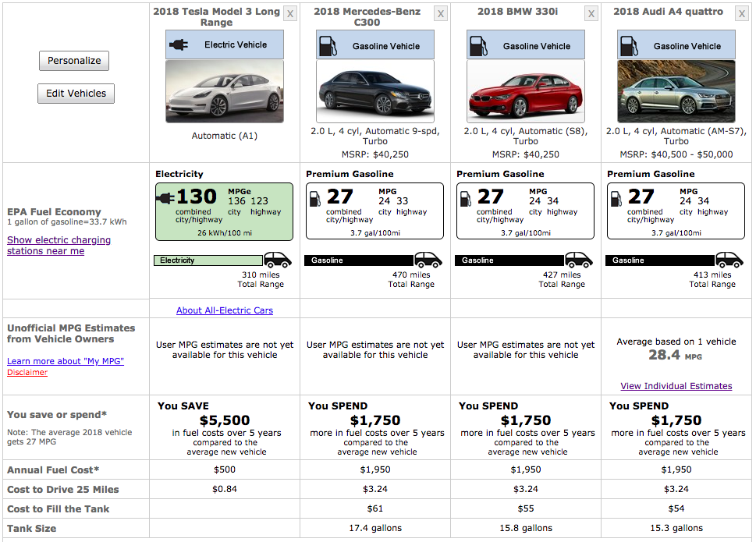Image resolution: width=756 pixels, height=542 pixels.
Task: Open the red Disclaimer link
Action: tap(27, 373)
